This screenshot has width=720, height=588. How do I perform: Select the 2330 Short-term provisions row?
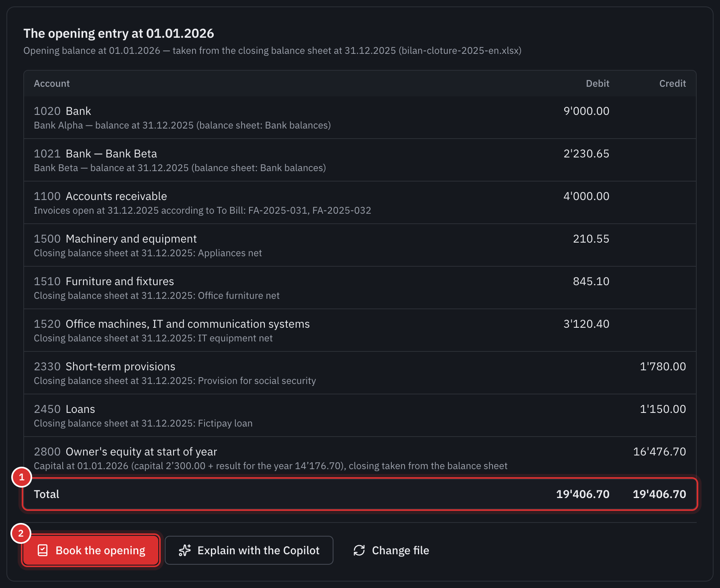pyautogui.click(x=360, y=373)
